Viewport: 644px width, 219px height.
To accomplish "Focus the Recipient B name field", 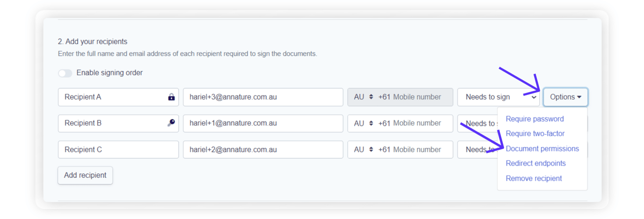I will click(118, 123).
